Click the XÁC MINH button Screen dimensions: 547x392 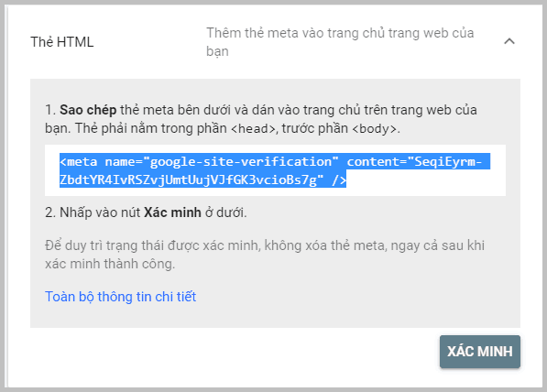480,352
